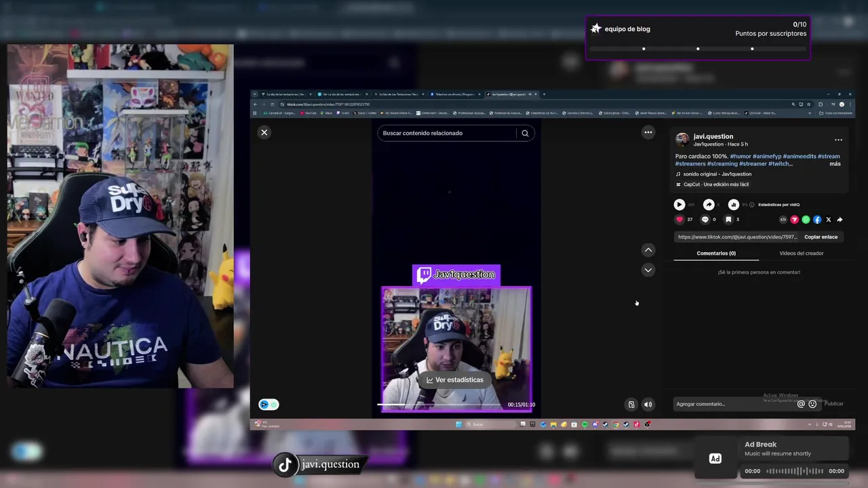Image resolution: width=868 pixels, height=488 pixels.
Task: Share the video to X
Action: click(x=829, y=220)
